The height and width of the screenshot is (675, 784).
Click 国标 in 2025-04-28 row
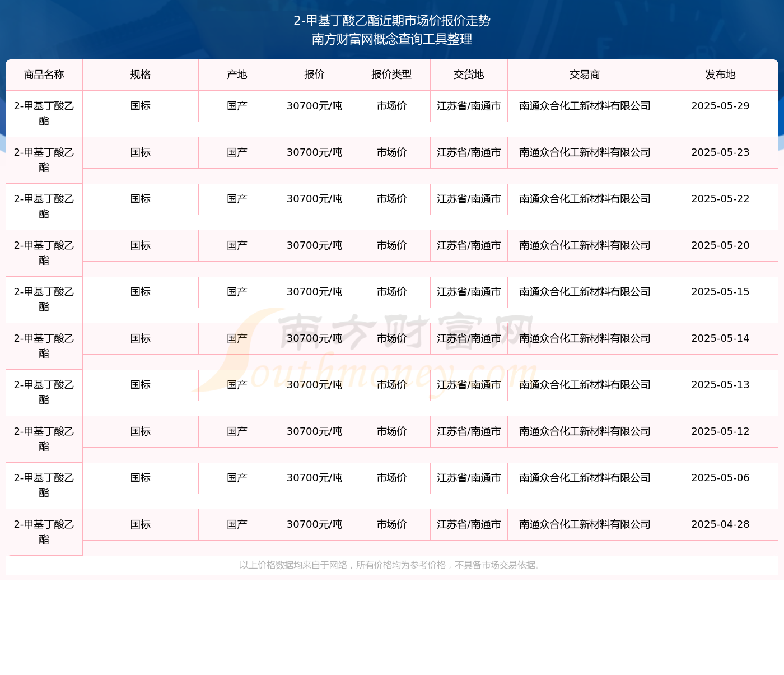coord(141,524)
